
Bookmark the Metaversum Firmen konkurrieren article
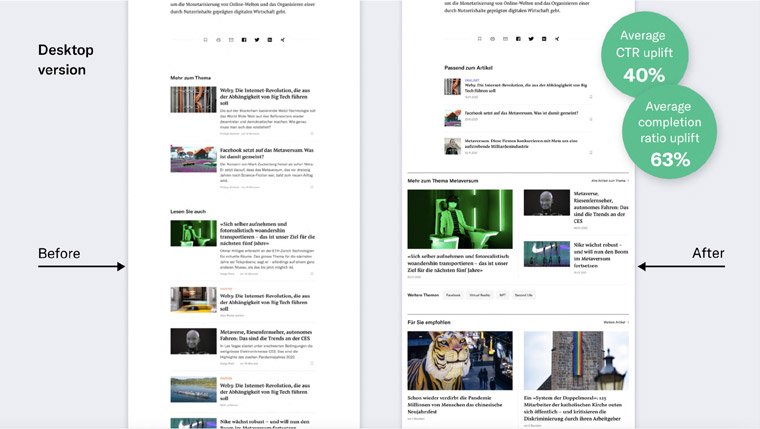[x=590, y=152]
